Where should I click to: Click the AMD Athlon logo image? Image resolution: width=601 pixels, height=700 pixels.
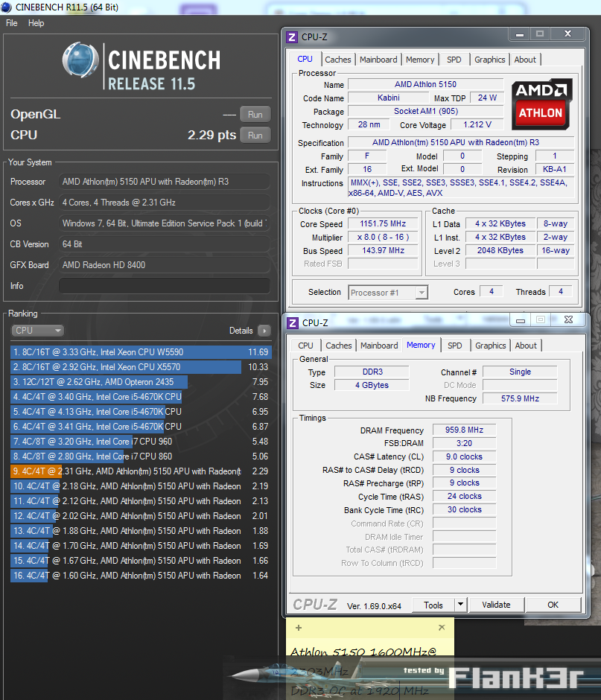[541, 104]
